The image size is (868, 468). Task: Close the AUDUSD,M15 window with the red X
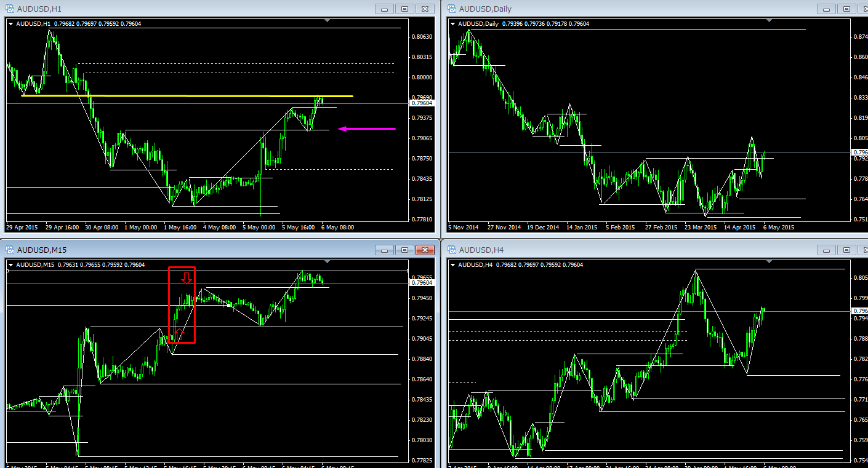425,250
